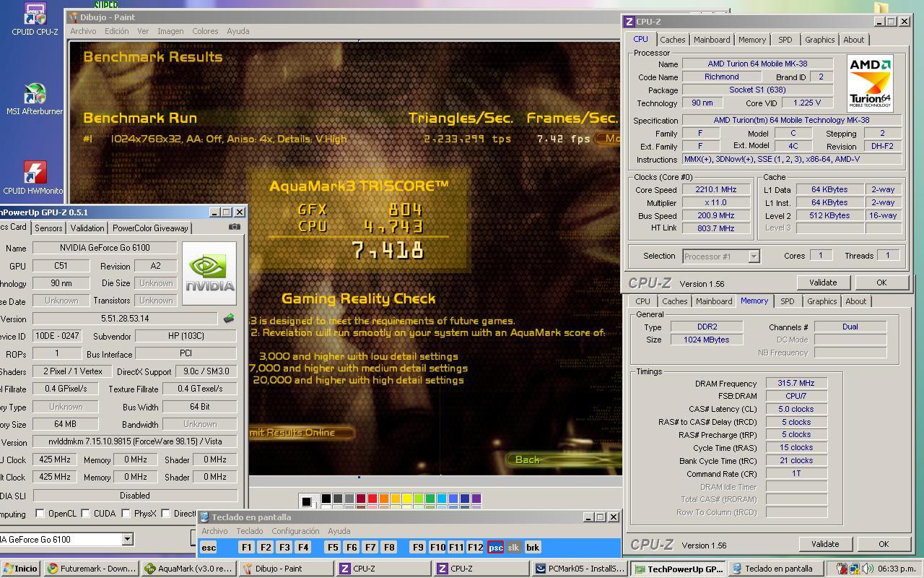Click the psc key on on-screen keyboard
Screen dimensions: 924x578
coord(495,548)
